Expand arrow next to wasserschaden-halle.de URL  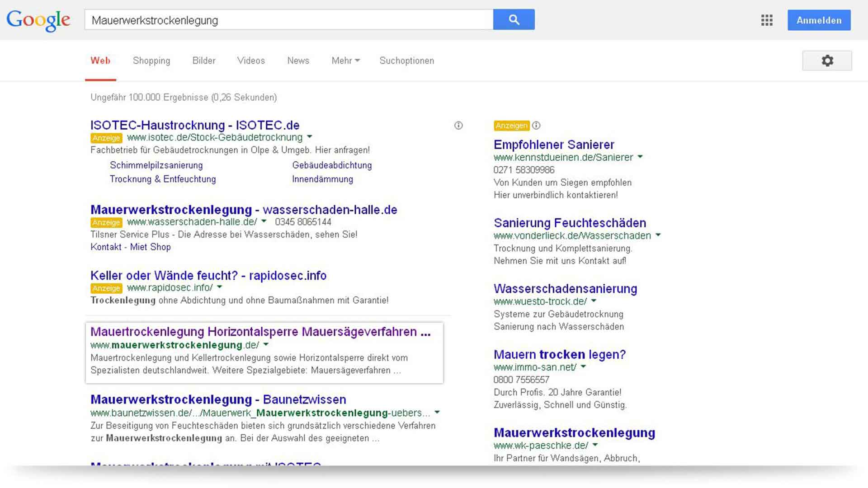pos(264,221)
